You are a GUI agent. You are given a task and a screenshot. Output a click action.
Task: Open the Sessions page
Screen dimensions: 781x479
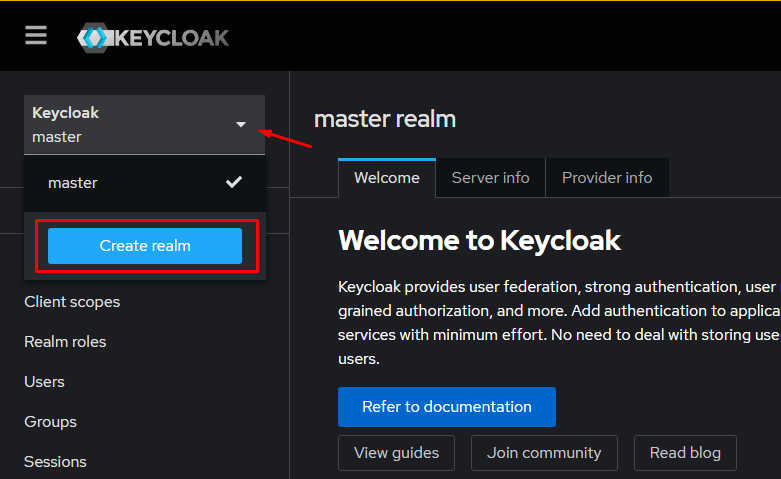[x=55, y=461]
